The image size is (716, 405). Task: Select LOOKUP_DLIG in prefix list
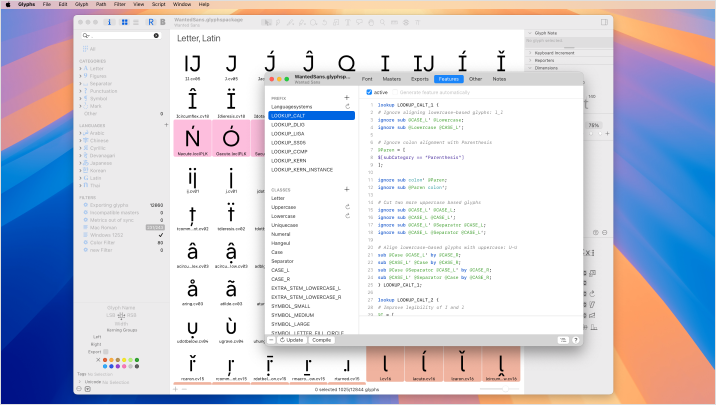311,125
